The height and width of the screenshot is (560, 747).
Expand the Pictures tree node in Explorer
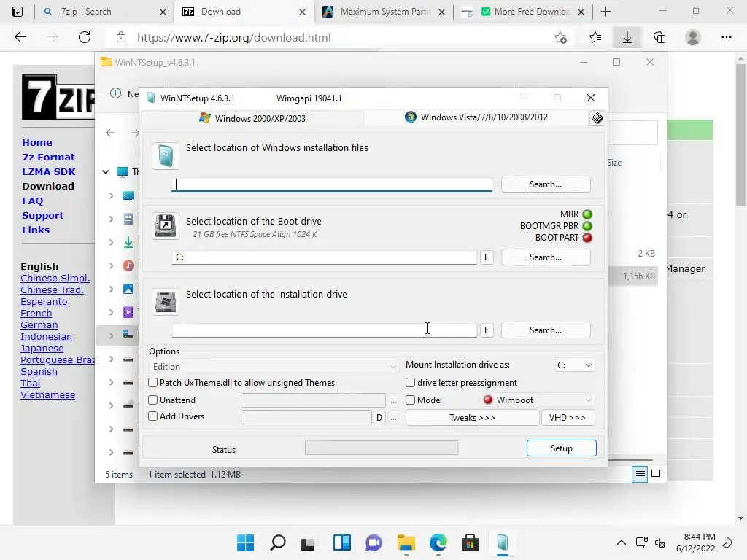tap(111, 289)
